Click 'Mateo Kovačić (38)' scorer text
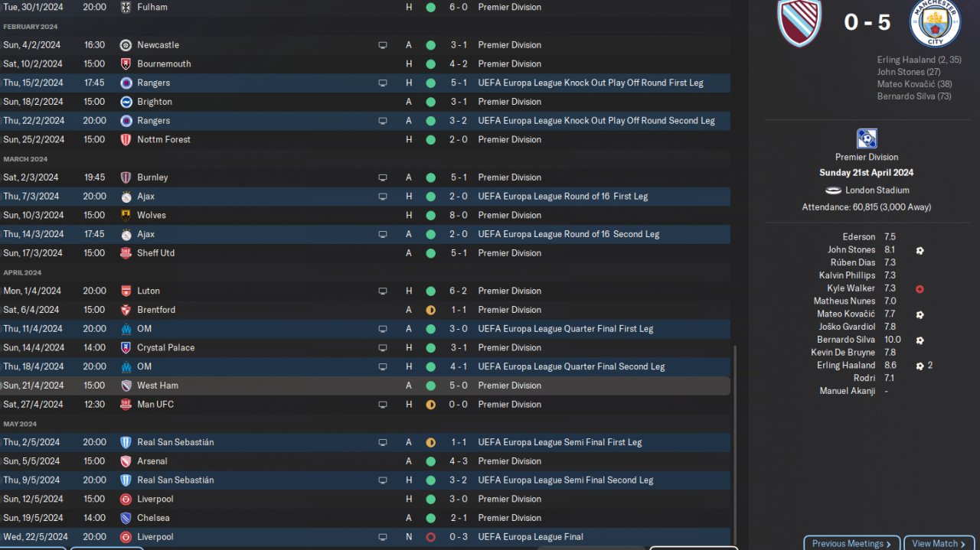 [915, 85]
